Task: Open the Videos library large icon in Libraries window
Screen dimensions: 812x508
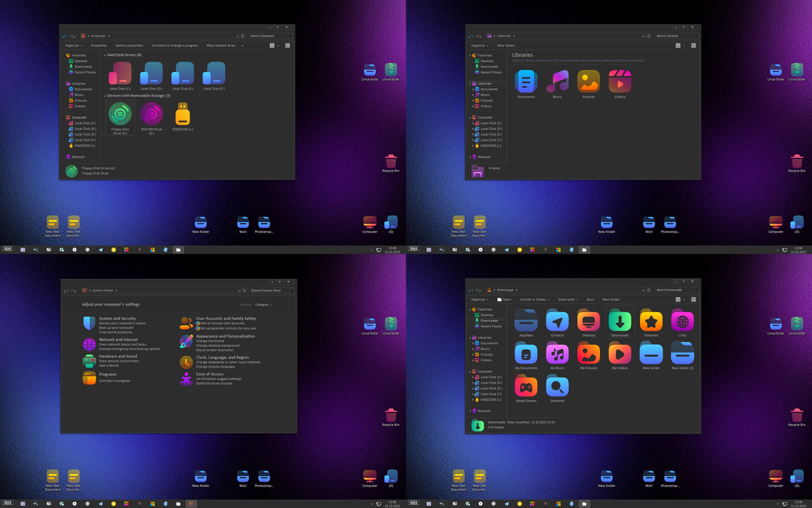Action: pos(620,81)
